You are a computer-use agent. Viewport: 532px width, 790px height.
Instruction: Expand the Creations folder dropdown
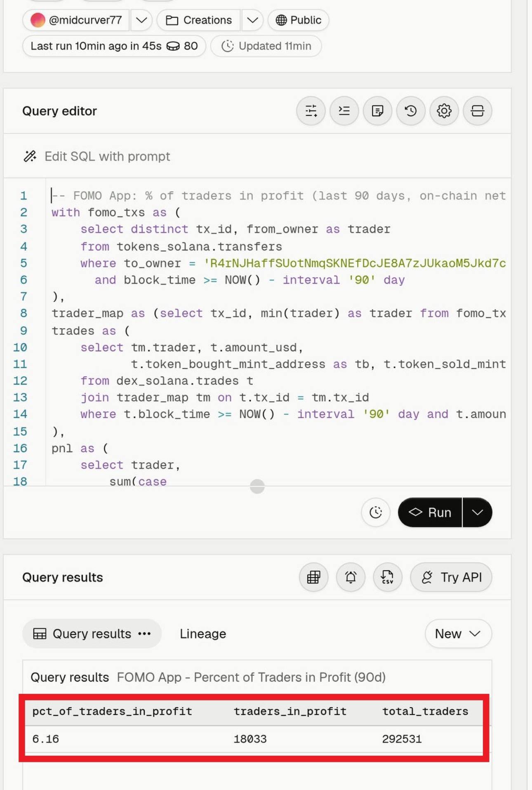(252, 20)
